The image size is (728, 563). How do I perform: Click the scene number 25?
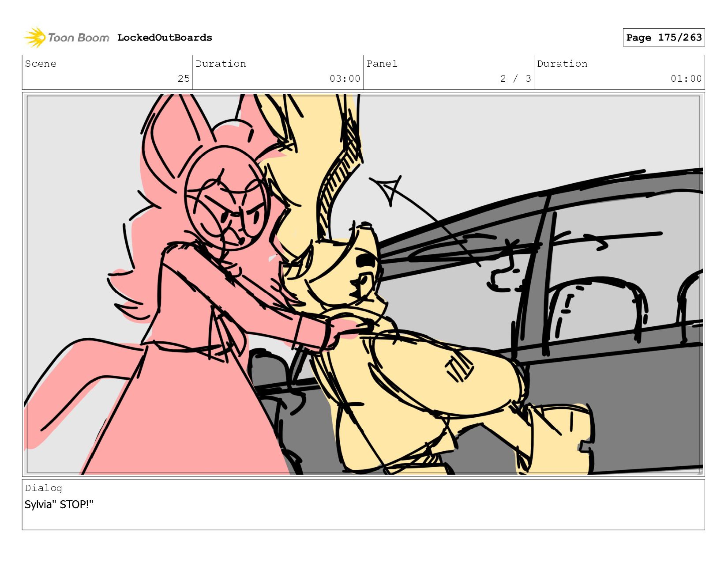[x=184, y=79]
